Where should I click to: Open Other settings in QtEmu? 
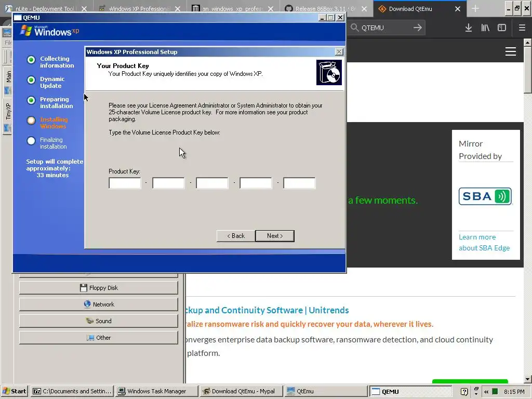98,338
